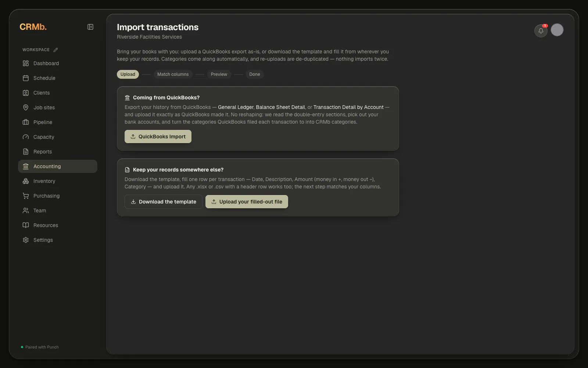Screen dimensions: 588x368
Task: Click the Settings gear icon
Action: [26, 240]
